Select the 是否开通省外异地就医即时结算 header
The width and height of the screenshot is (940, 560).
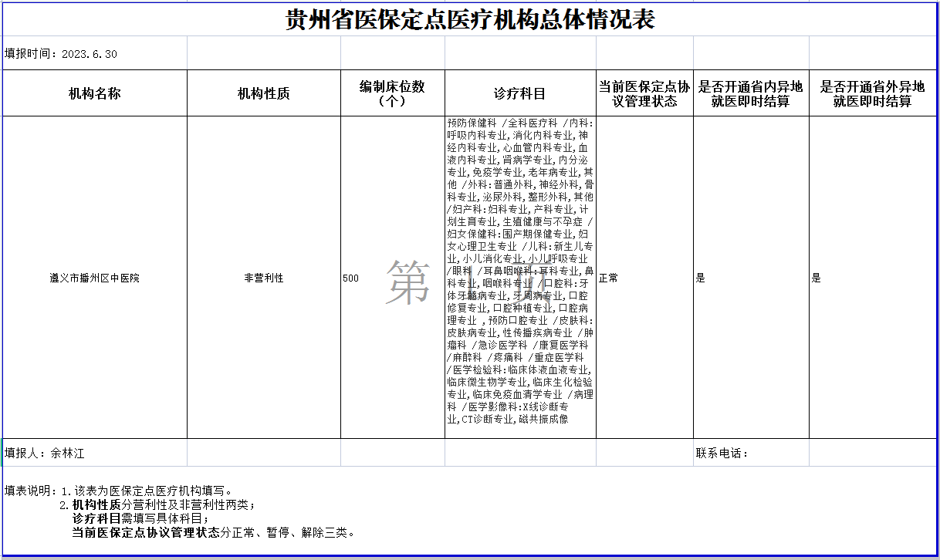click(x=872, y=93)
